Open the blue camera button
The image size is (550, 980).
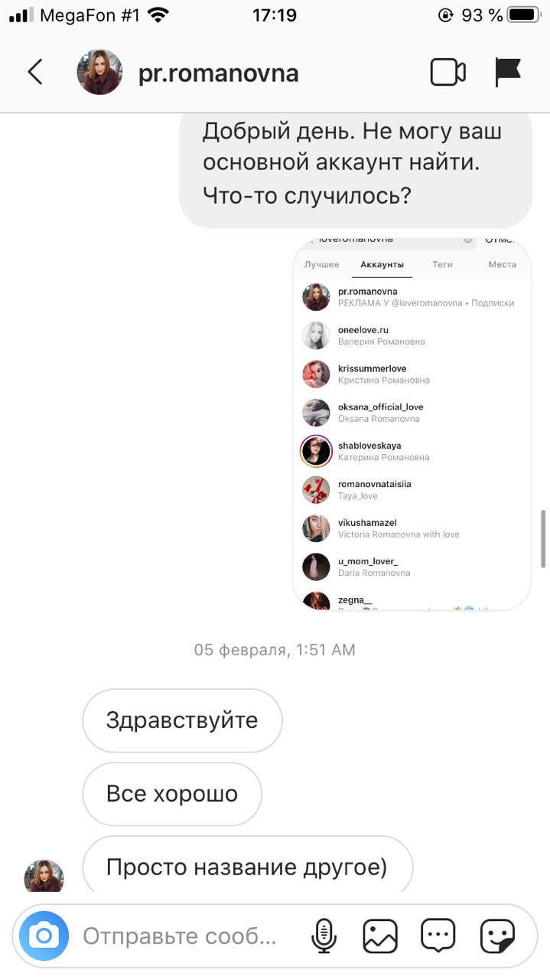pos(44,936)
